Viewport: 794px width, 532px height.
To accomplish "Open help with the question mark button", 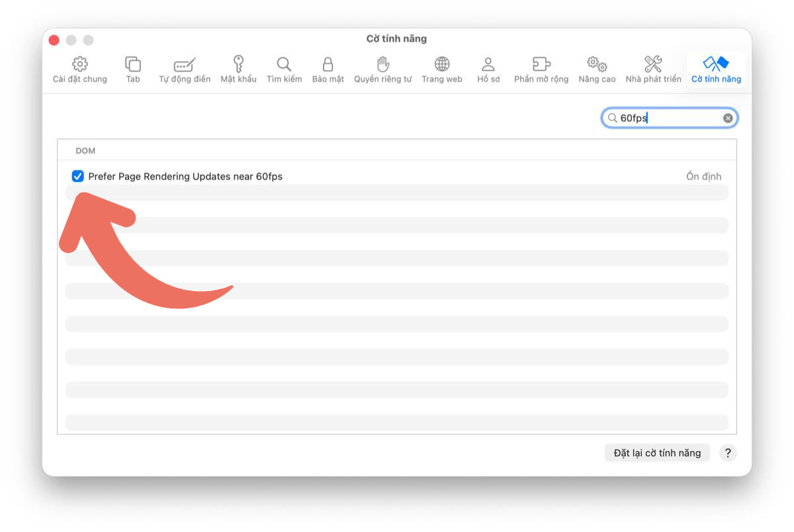I will [728, 453].
